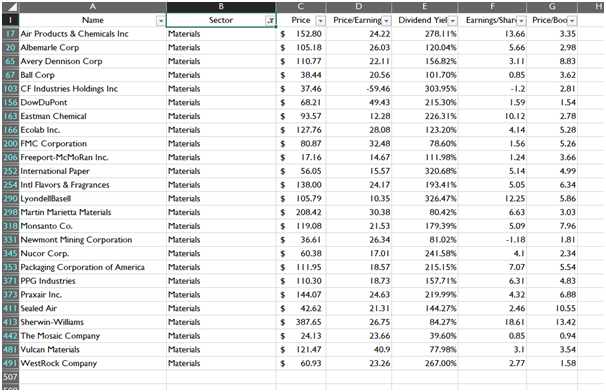The height and width of the screenshot is (392, 606).
Task: Select row 491 header
Action: [10, 363]
